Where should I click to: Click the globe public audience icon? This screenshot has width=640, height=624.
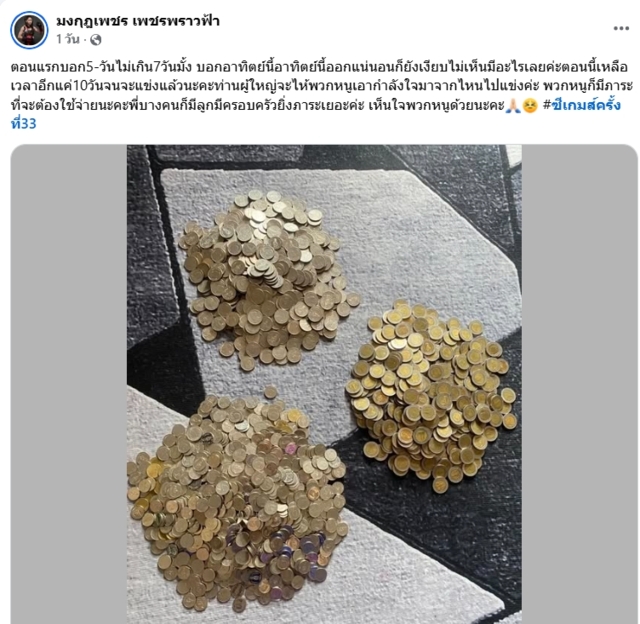(96, 40)
